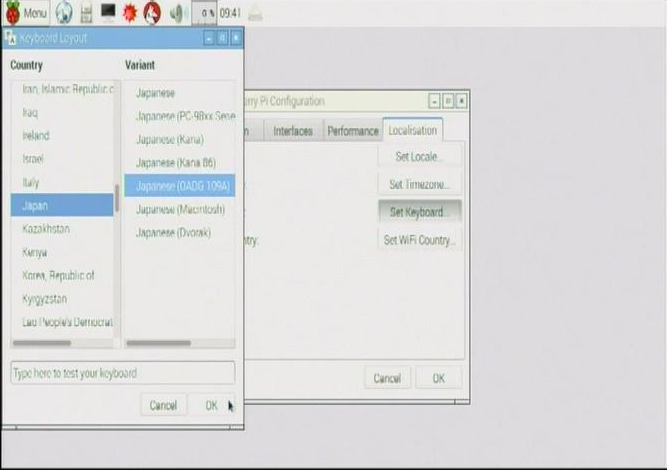Maximize the Raspberry Pi Configuration window
The width and height of the screenshot is (667, 470).
click(x=448, y=101)
